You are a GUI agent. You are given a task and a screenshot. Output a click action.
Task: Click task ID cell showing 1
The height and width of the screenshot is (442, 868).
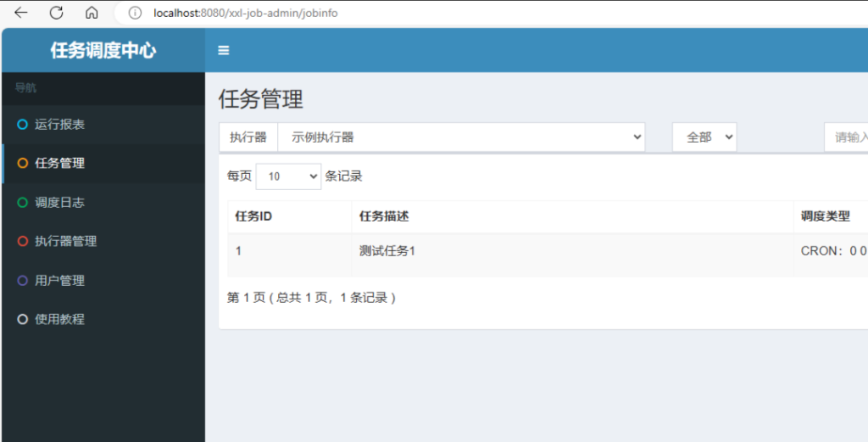[x=290, y=255]
